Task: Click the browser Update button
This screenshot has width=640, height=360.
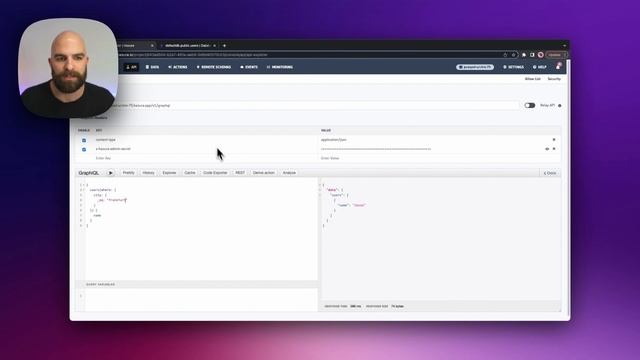Action: point(556,55)
